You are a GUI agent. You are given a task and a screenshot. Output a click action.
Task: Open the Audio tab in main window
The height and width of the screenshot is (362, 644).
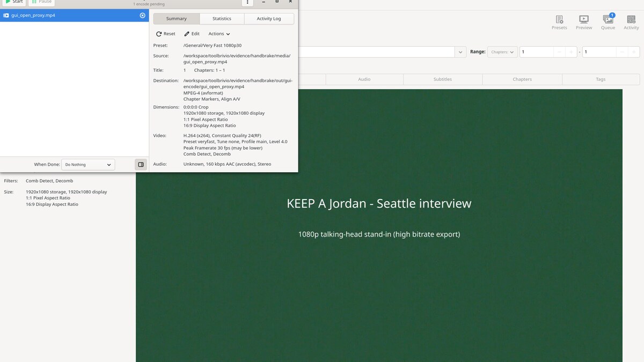(x=364, y=79)
